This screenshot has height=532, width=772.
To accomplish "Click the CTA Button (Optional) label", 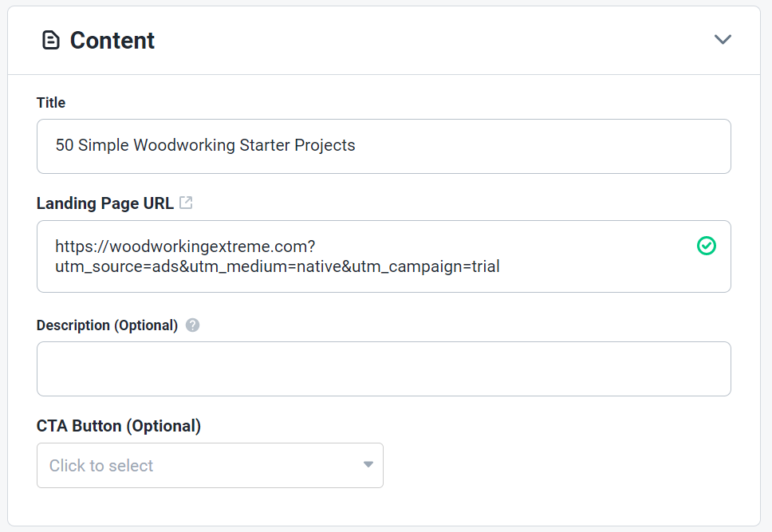I will pyautogui.click(x=119, y=426).
